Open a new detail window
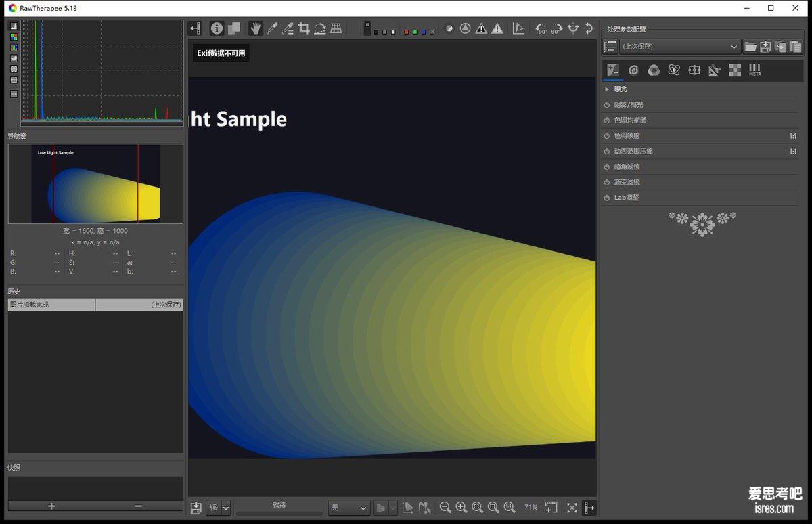 551,507
